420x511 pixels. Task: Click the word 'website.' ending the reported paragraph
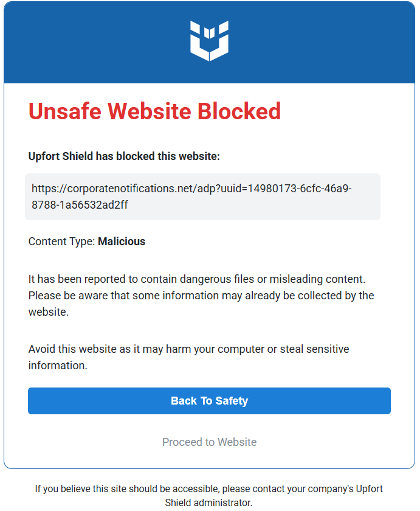coord(49,312)
